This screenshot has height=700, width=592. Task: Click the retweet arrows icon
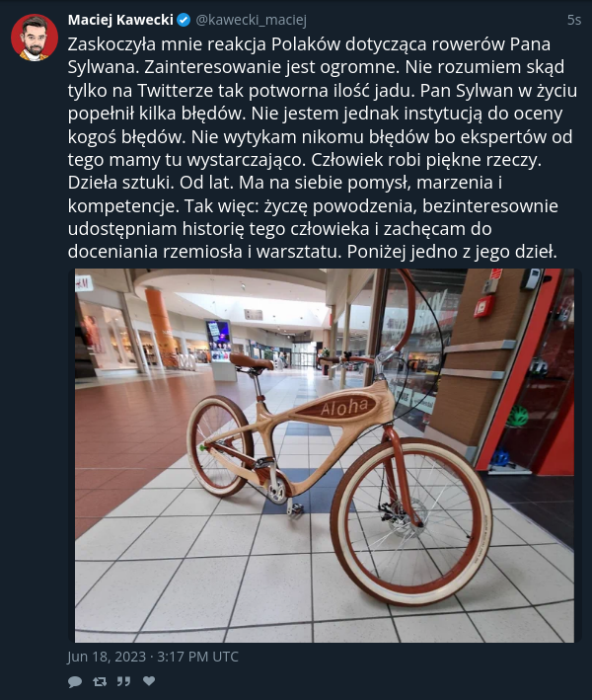pyautogui.click(x=100, y=681)
